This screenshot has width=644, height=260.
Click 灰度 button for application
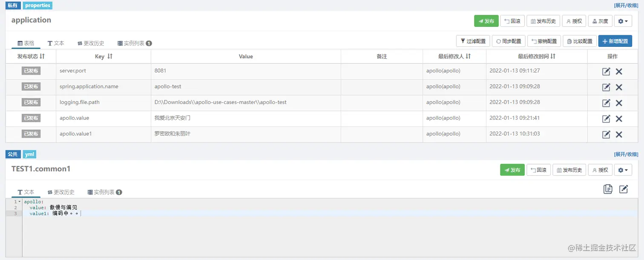tap(600, 21)
